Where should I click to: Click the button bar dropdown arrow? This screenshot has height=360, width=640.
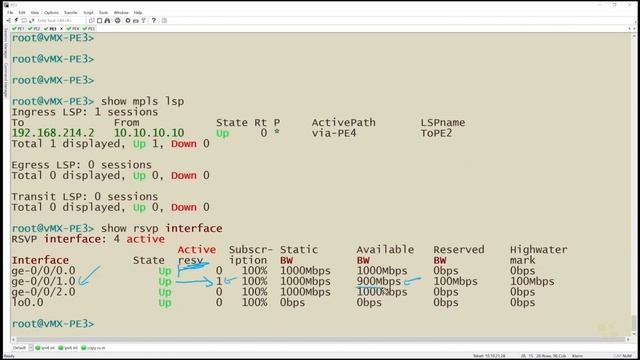(31, 348)
